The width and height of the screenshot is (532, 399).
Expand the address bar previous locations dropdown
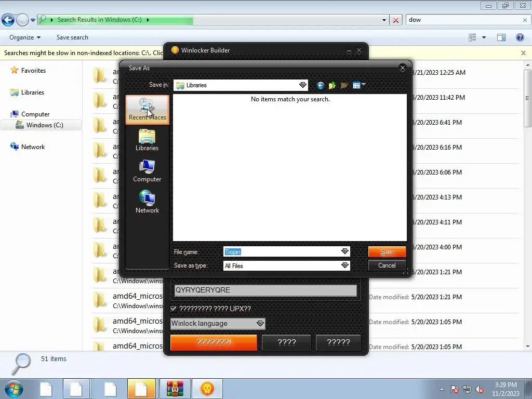(384, 20)
